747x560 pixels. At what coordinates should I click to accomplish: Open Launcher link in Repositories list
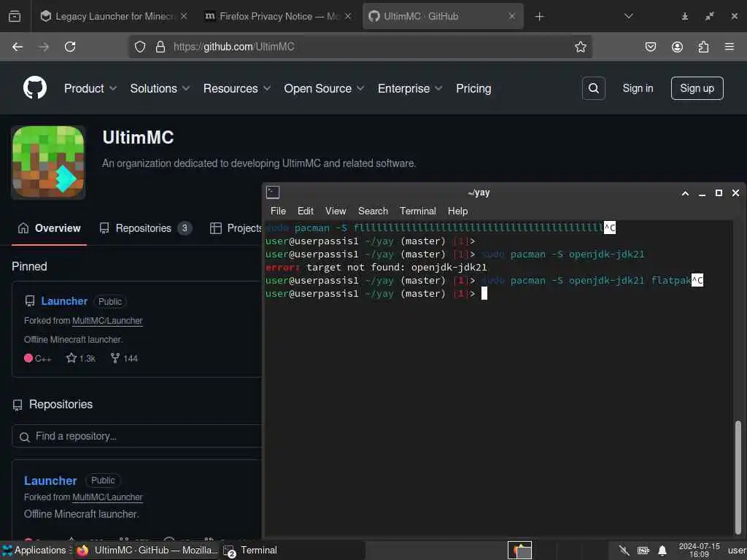point(50,481)
